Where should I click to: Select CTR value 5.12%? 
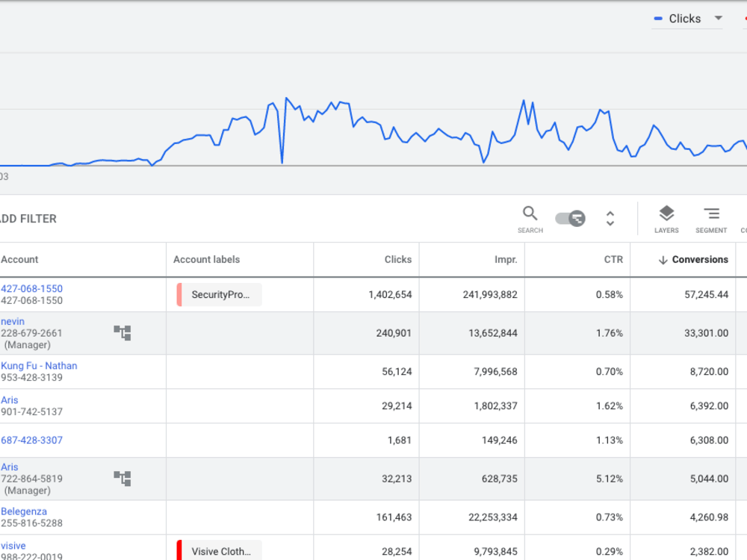(610, 479)
